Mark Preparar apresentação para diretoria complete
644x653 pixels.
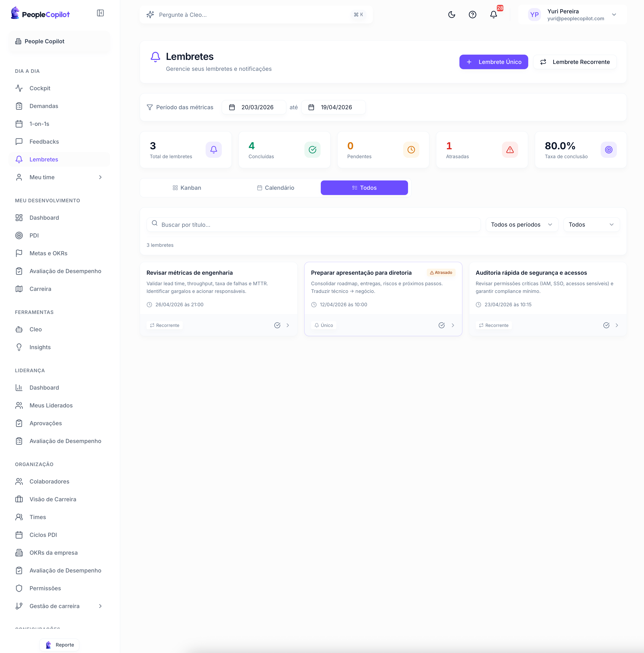point(442,325)
